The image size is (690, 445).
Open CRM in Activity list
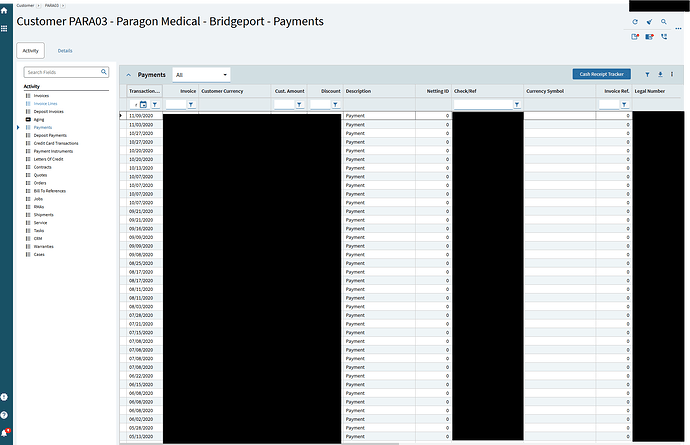[38, 239]
